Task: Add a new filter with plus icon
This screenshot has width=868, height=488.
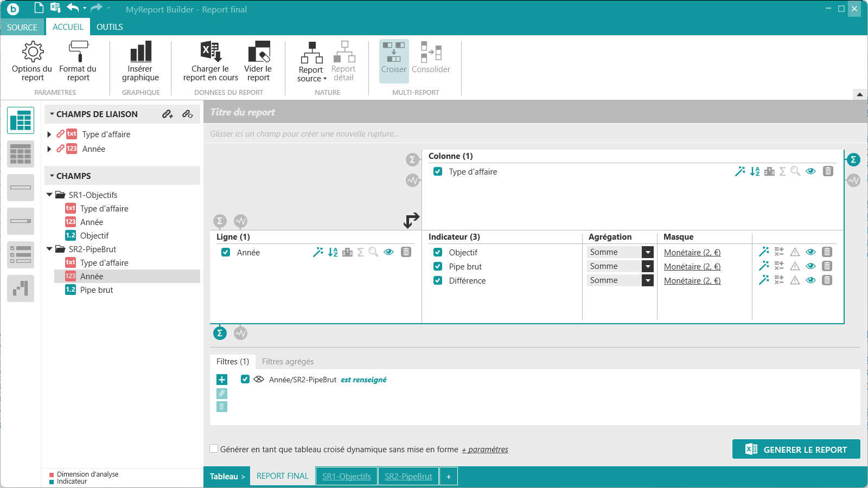Action: (222, 380)
